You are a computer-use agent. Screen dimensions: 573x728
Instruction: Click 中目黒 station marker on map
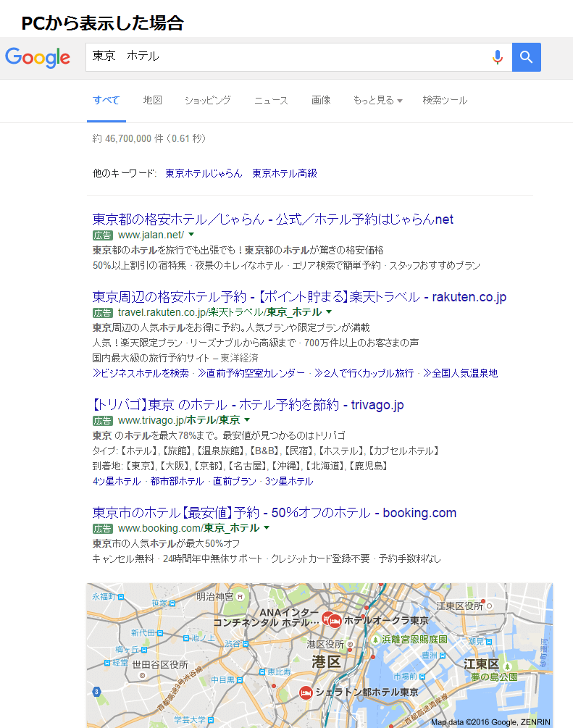coord(240,680)
